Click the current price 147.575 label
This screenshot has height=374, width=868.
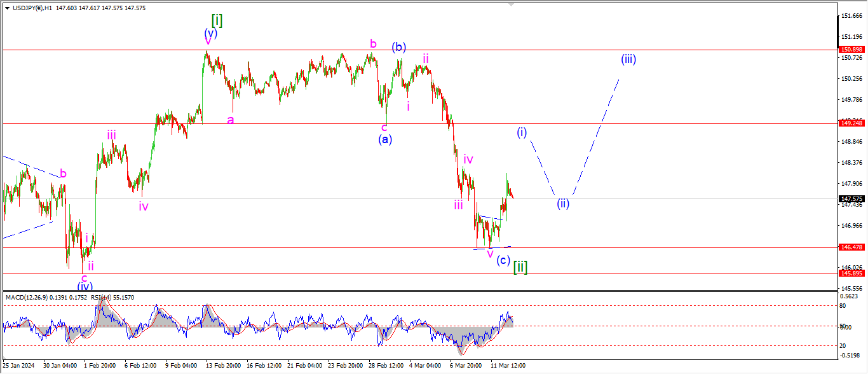[x=851, y=198]
